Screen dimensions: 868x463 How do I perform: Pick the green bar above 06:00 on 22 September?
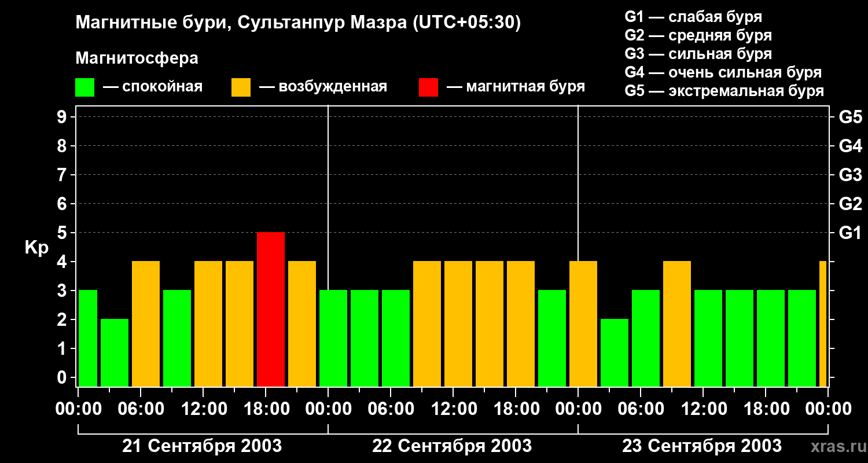point(396,338)
